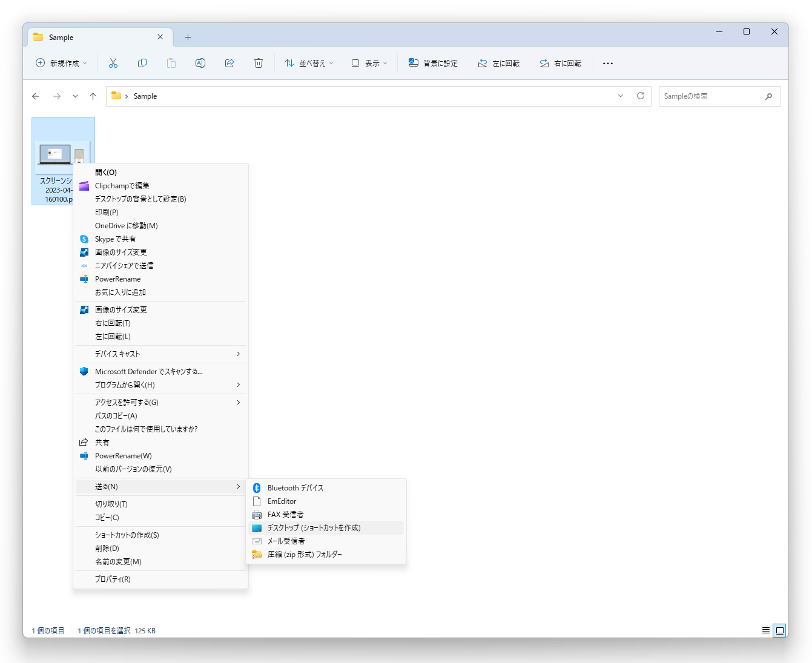The height and width of the screenshot is (663, 812).
Task: Expand the address bar history dropdown
Action: click(x=621, y=96)
